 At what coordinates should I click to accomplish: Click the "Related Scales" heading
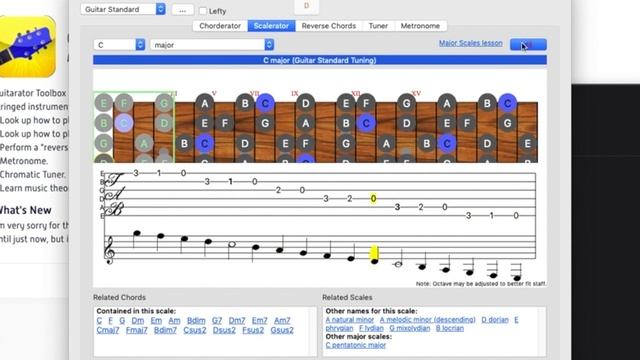point(347,297)
